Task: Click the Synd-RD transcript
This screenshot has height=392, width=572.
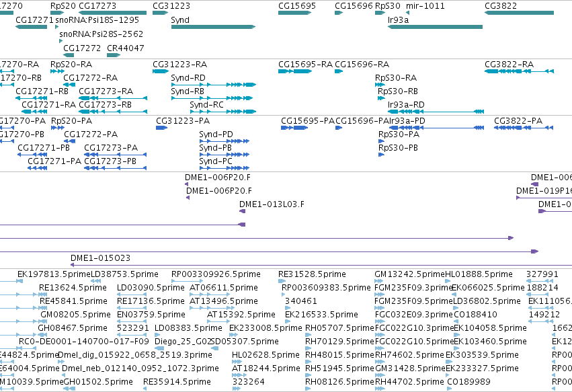Action: point(213,85)
